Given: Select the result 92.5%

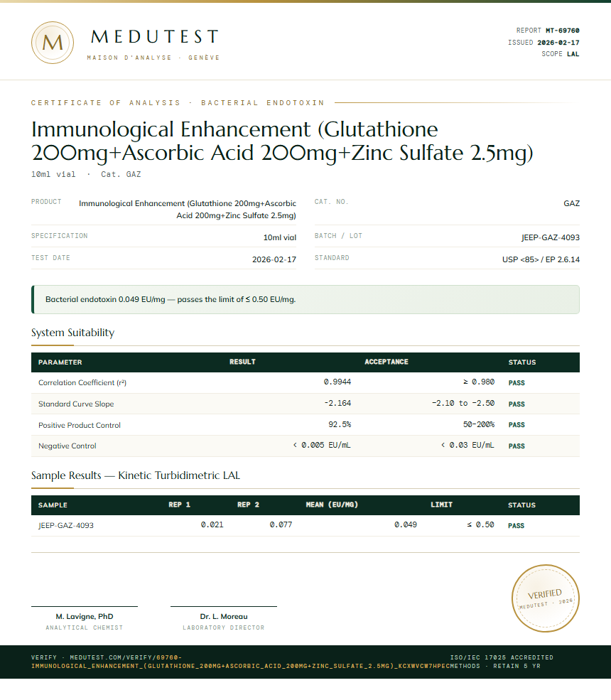Looking at the screenshot, I should pos(340,424).
